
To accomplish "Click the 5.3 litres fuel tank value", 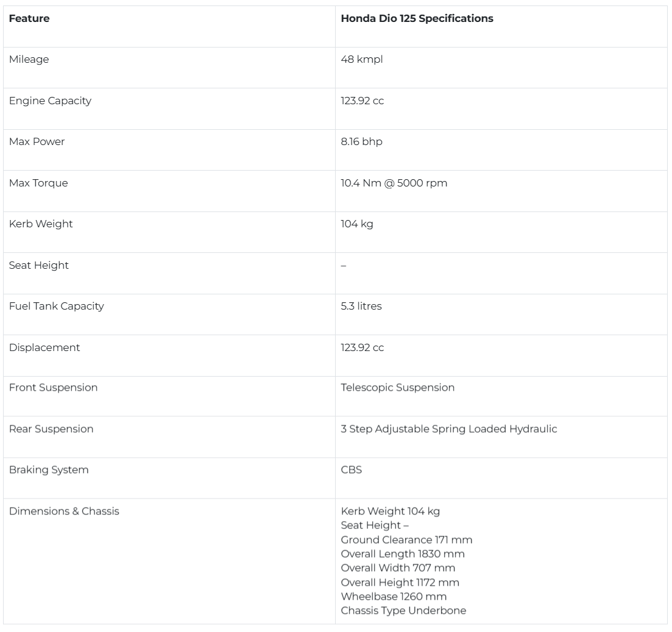I will [x=361, y=306].
